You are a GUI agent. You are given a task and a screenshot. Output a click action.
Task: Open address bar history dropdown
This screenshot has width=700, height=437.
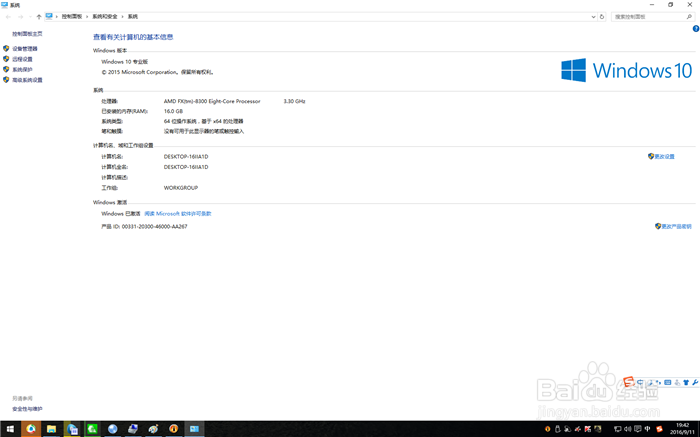(593, 17)
